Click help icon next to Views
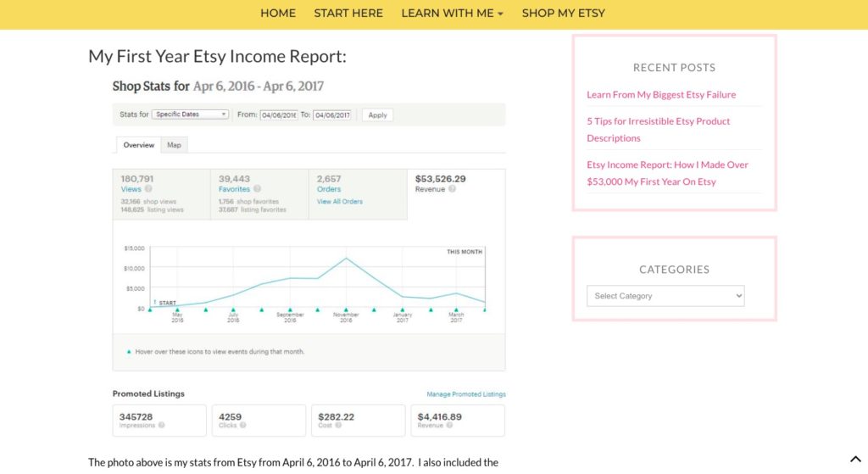The height and width of the screenshot is (474, 868). click(x=148, y=189)
